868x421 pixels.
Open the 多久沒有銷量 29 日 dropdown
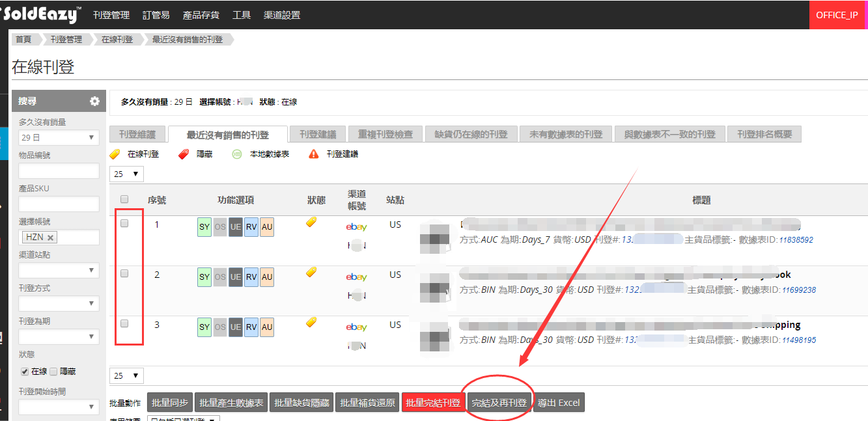tap(59, 137)
